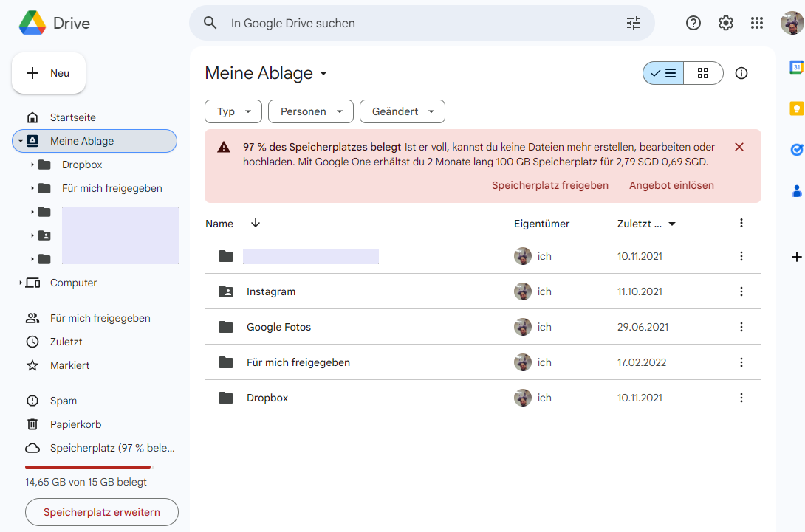This screenshot has height=532, width=805.
Task: Open the Help question mark icon
Action: tap(693, 23)
